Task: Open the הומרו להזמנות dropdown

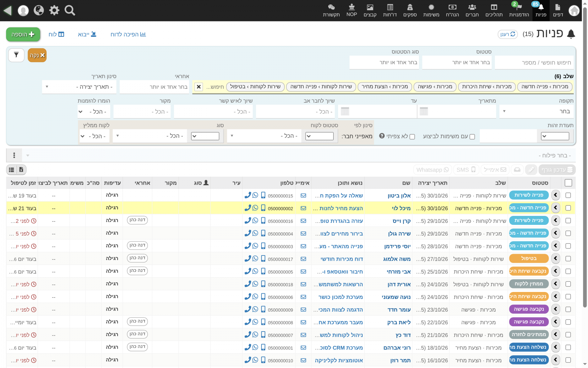Action: coord(94,111)
